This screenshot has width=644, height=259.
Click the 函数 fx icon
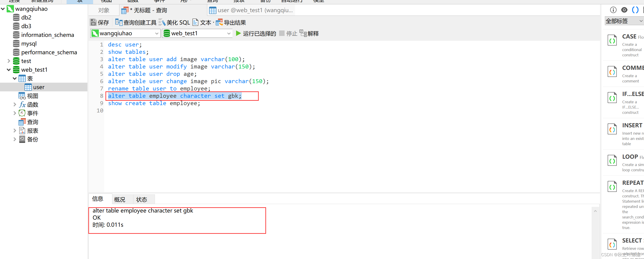(x=22, y=104)
